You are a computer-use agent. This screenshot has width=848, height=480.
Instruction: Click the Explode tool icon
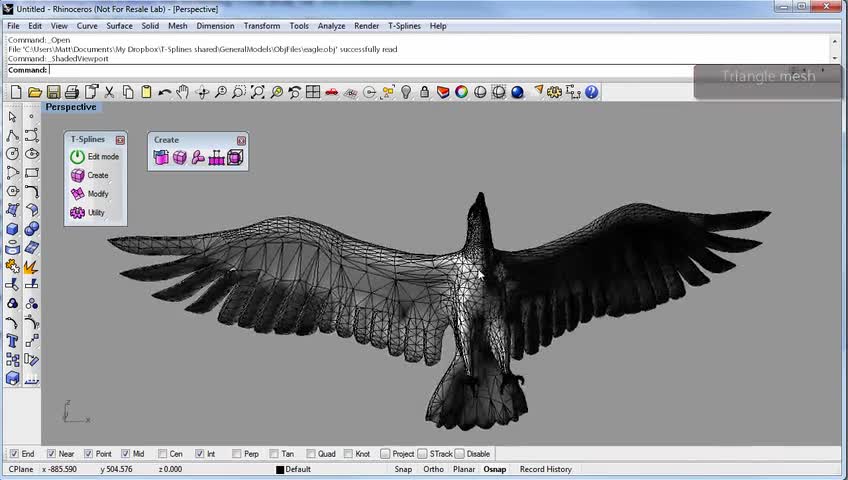(31, 267)
